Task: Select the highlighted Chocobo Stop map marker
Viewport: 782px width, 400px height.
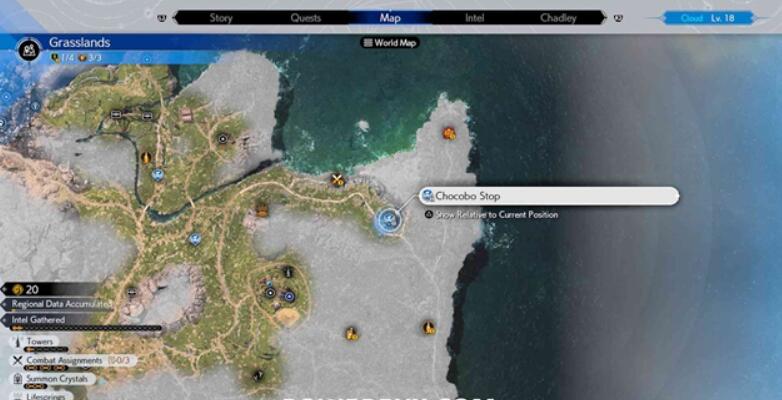Action: pos(388,219)
